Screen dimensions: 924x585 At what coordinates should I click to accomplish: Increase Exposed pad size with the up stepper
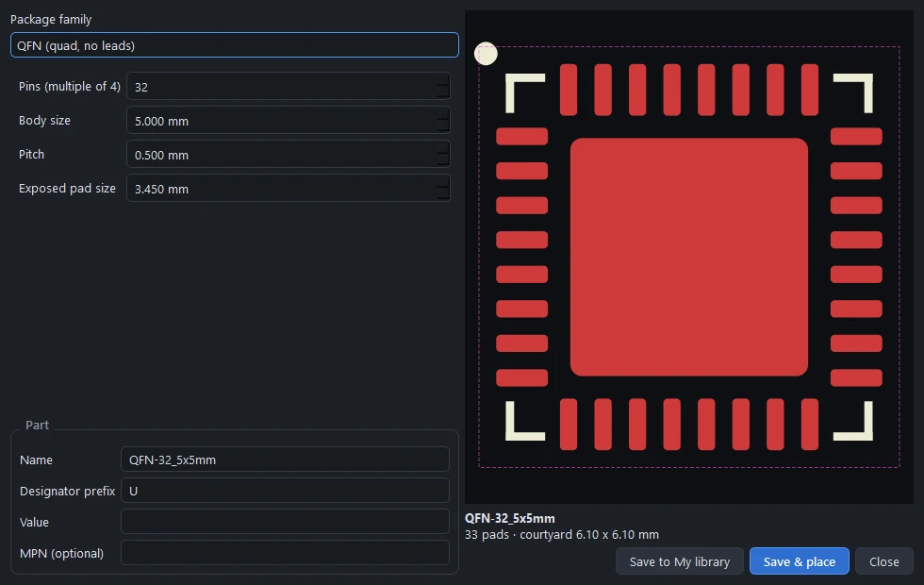click(x=442, y=181)
